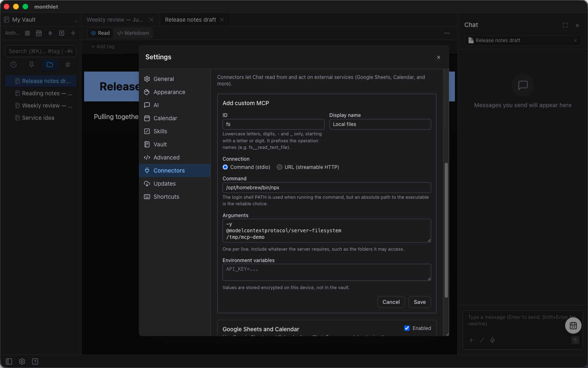This screenshot has height=368, width=588.
Task: Open help question mark icon
Action: [x=35, y=361]
